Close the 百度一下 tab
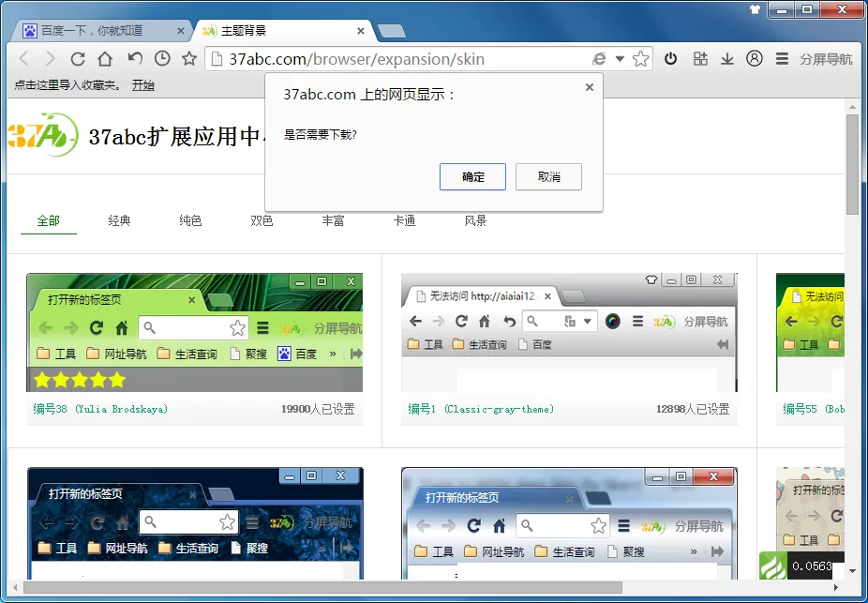 (181, 31)
